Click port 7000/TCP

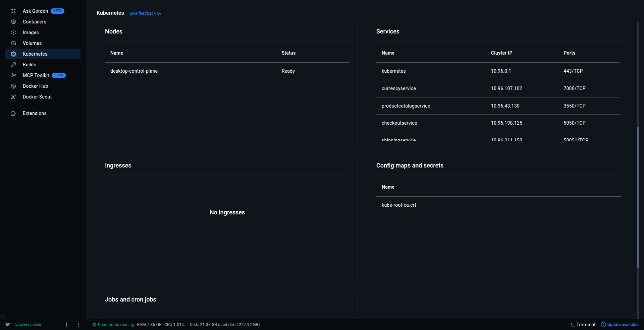(x=574, y=88)
